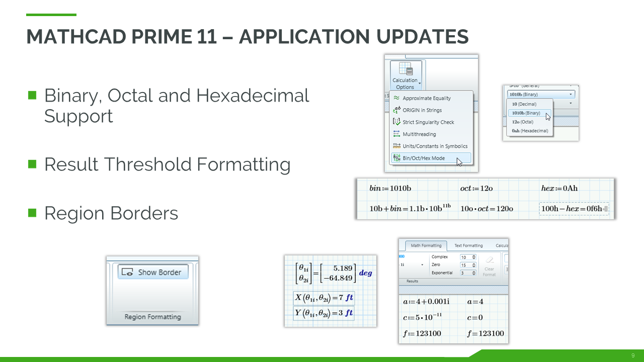Screen dimensions: 644x362
Task: Select the f=123100 result
Action: [486, 333]
